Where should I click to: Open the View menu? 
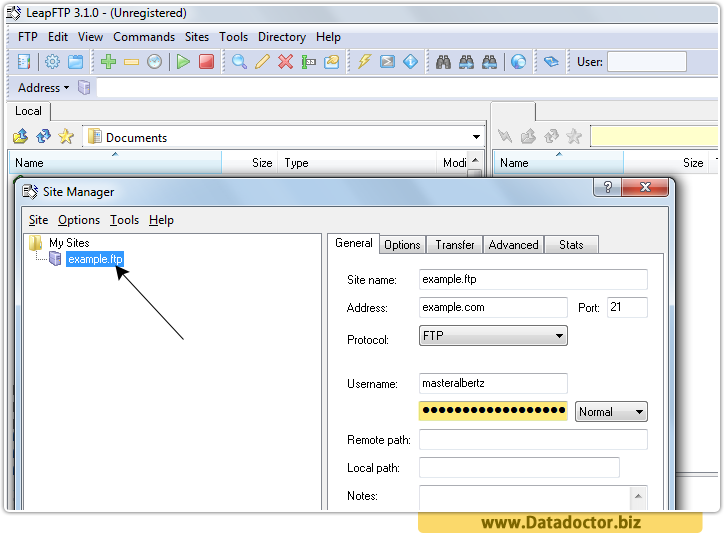point(90,37)
